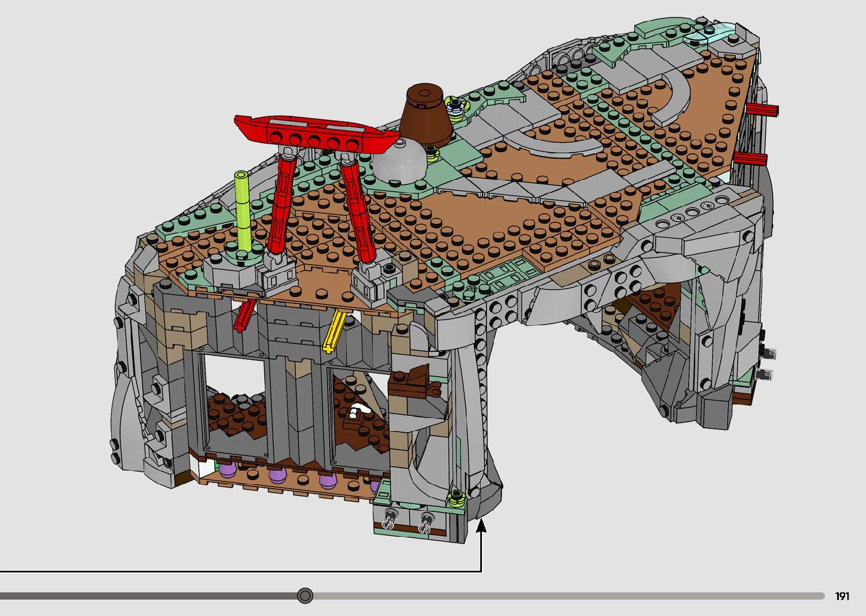Click the red cross axle hanging under the roof

pyautogui.click(x=244, y=316)
